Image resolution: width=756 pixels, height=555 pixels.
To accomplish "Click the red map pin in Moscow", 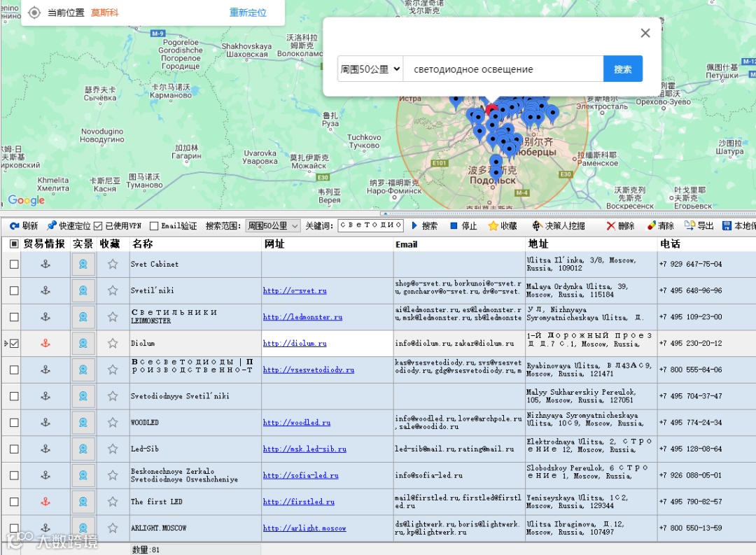I will point(491,110).
